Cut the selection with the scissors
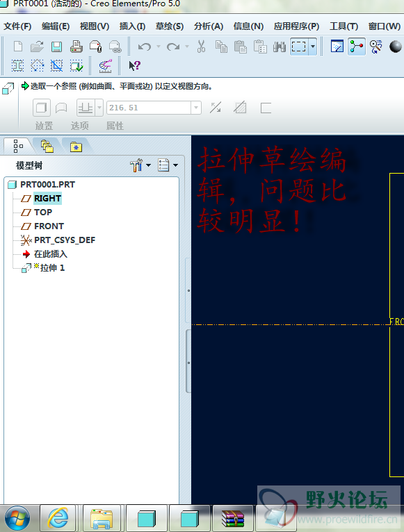This screenshot has height=532, width=404. click(x=201, y=46)
